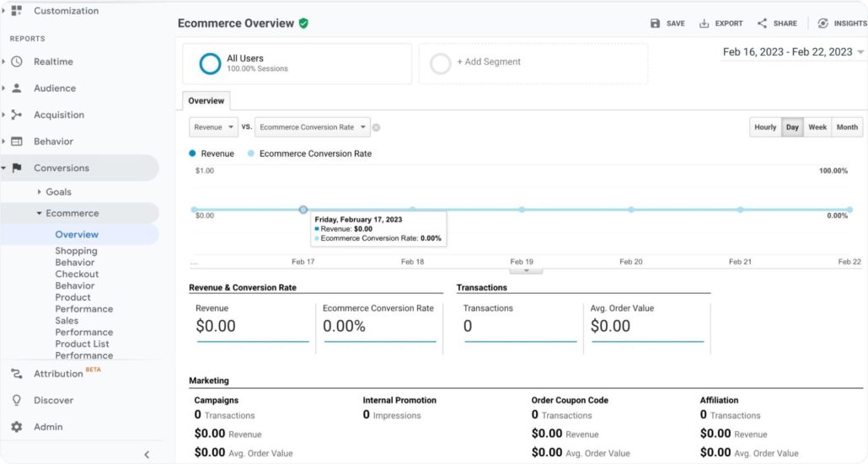
Task: Click the Audience person icon
Action: click(x=17, y=88)
